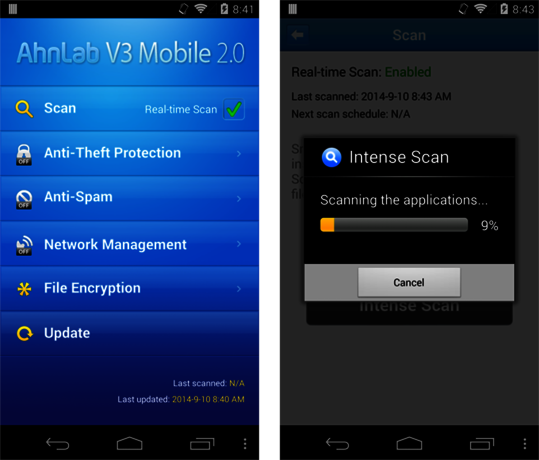Tap the yellow magnifier Scan icon
The width and height of the screenshot is (539, 460).
point(24,109)
